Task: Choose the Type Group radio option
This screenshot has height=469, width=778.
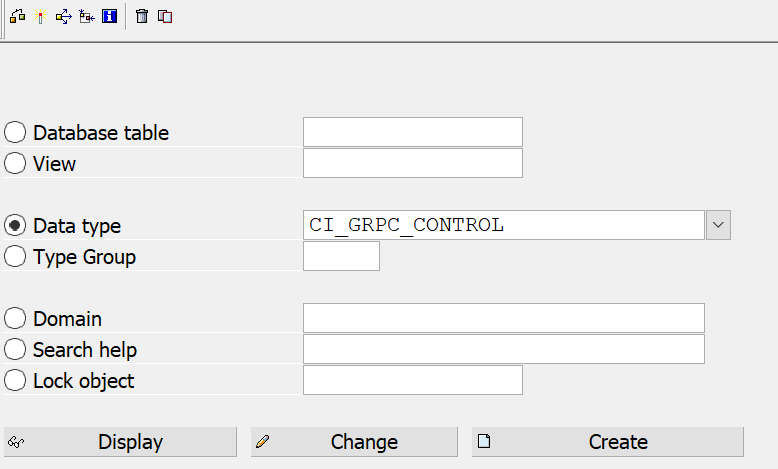Action: click(15, 257)
